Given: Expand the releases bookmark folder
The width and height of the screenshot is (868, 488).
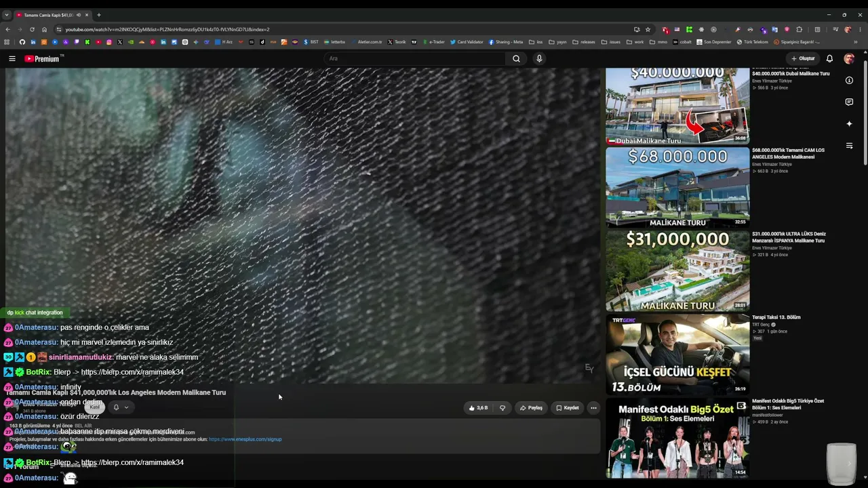Looking at the screenshot, I should (584, 42).
